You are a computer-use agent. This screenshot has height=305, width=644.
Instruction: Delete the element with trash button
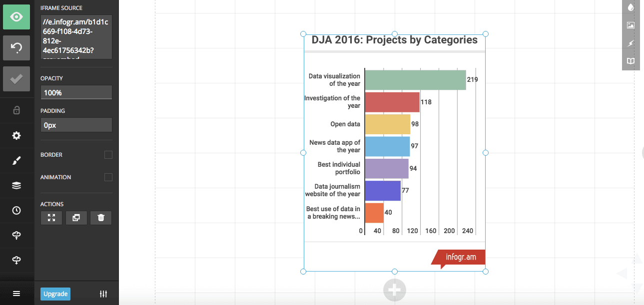click(x=101, y=218)
